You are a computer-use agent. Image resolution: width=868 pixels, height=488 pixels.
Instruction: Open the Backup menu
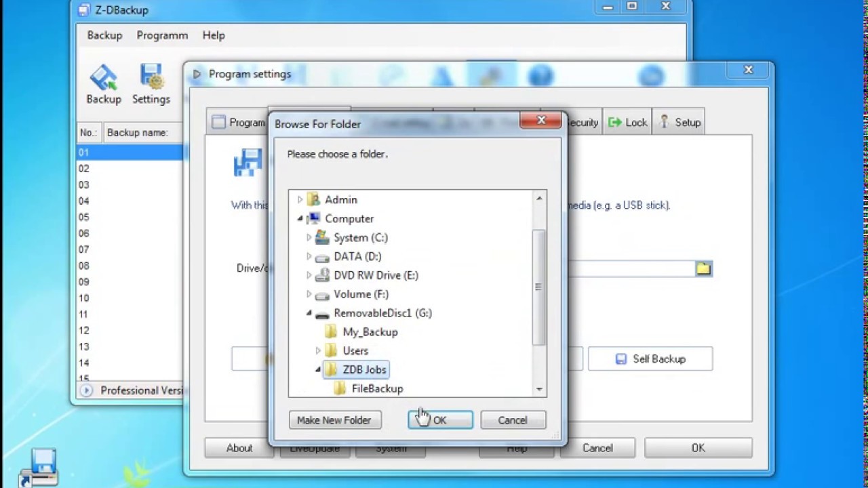coord(104,35)
